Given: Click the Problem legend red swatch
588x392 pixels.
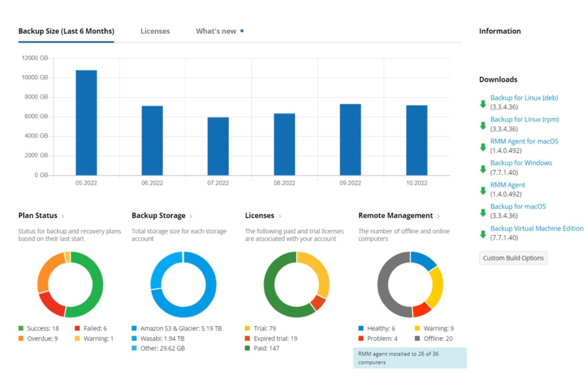Looking at the screenshot, I should (361, 338).
